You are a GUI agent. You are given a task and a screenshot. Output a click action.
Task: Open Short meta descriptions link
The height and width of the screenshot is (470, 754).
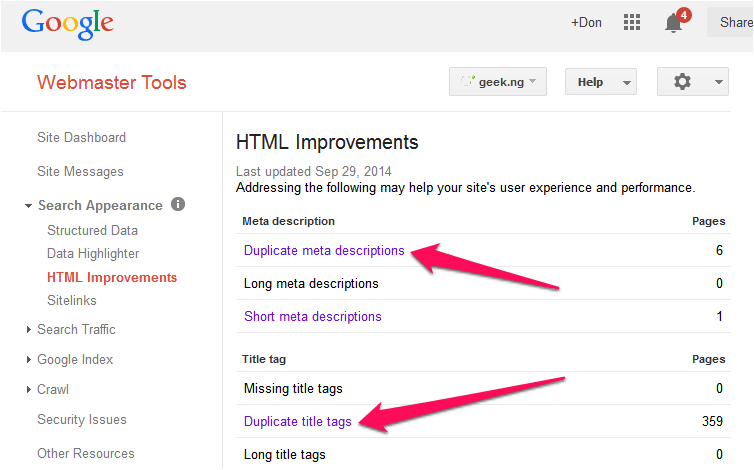point(313,317)
